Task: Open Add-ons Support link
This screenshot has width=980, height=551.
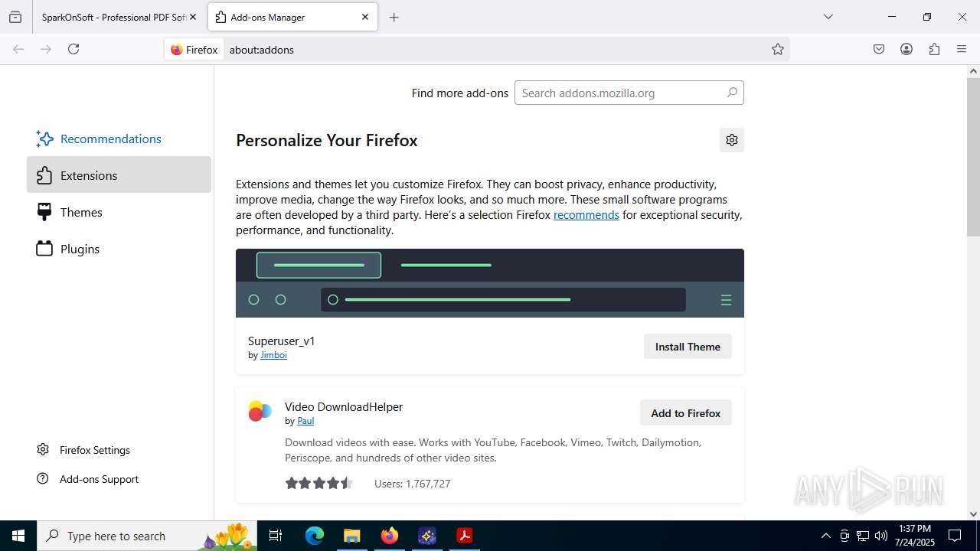Action: [x=99, y=479]
